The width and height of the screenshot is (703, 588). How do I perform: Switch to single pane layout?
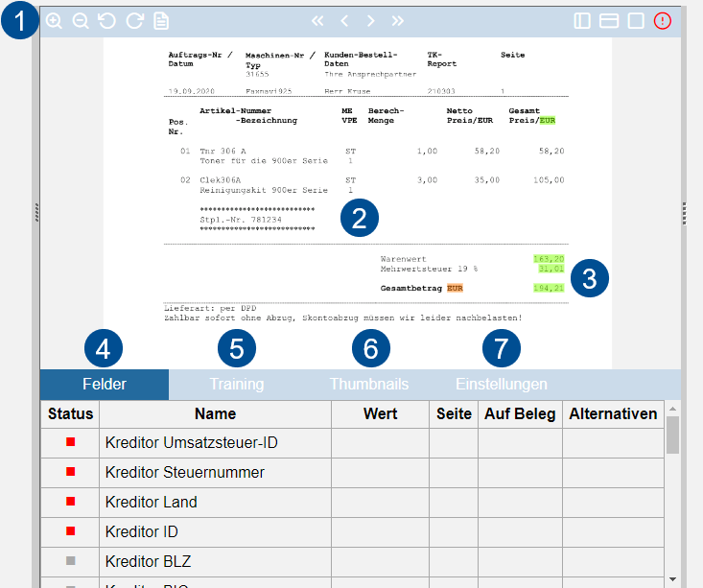[x=635, y=21]
